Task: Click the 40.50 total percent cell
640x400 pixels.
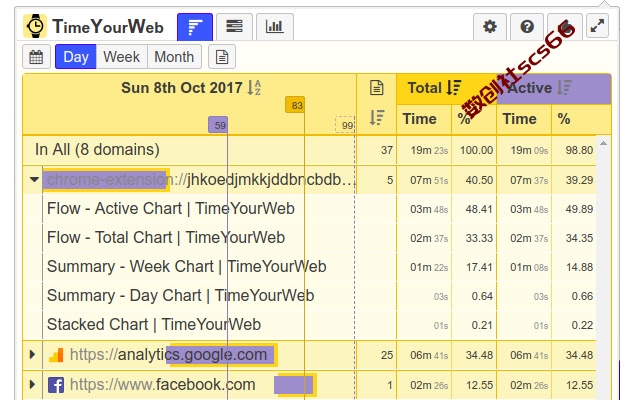Action: [474, 180]
